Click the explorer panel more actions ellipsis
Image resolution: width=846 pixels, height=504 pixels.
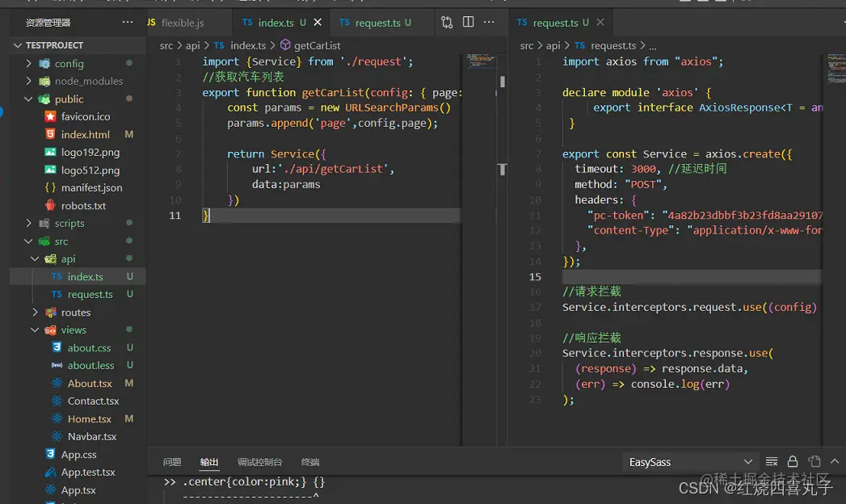[128, 23]
